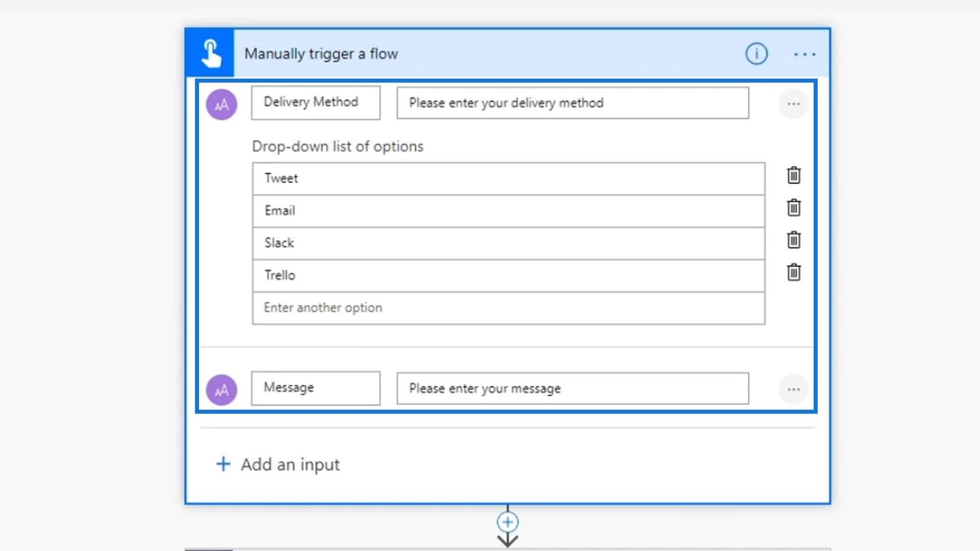Open Delivery Method input options menu
Screen dimensions: 980x551
(793, 104)
